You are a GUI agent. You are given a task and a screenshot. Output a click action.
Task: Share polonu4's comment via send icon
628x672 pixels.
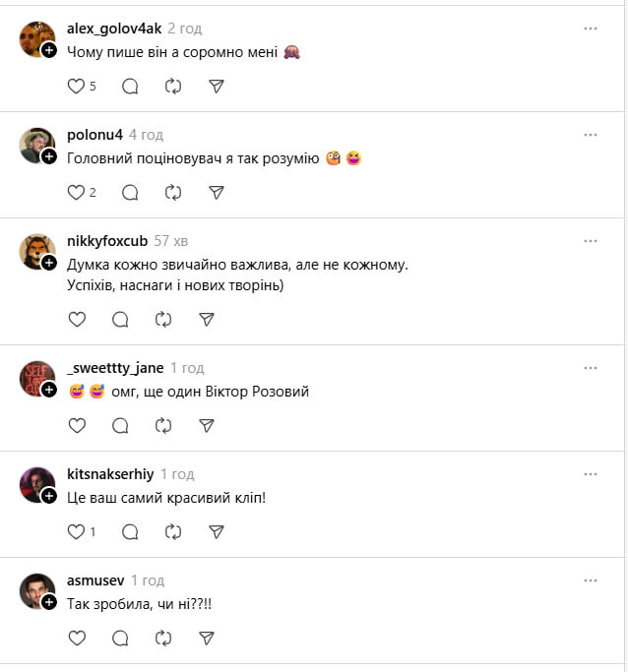(217, 193)
